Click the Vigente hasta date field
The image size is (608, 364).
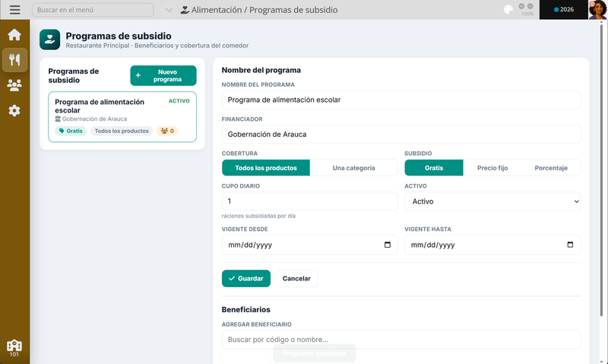[492, 245]
